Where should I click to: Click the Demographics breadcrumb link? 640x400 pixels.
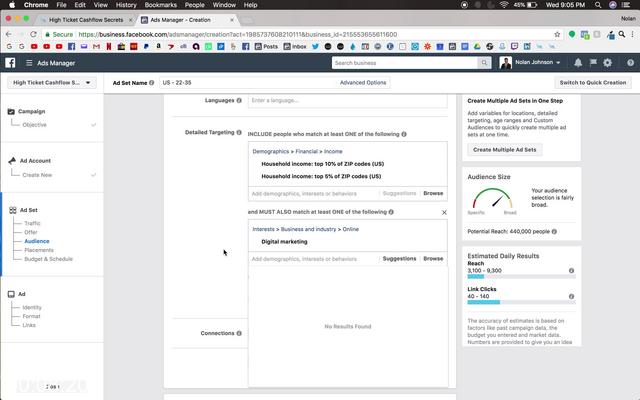tap(271, 151)
